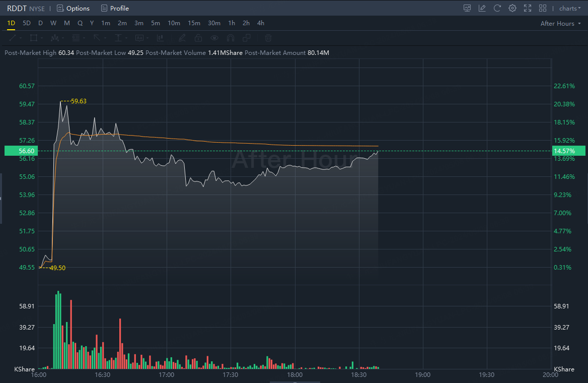Select the wave pattern drawing tool
The image size is (588, 383).
[x=55, y=38]
